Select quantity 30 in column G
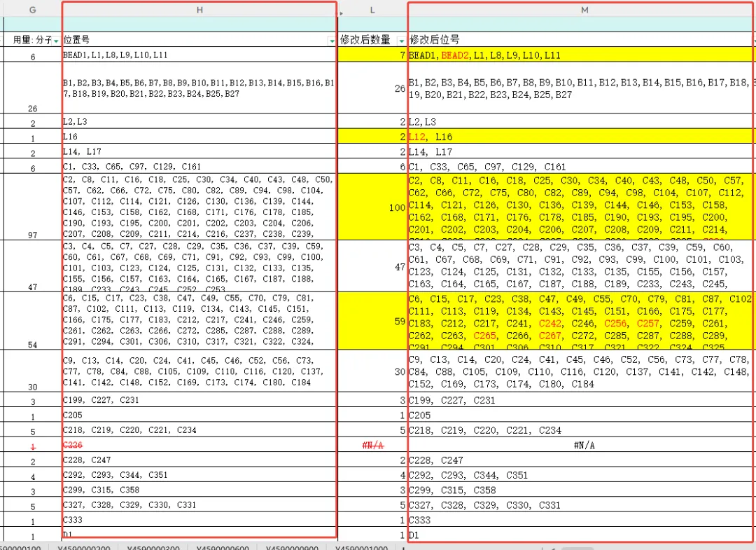Image resolution: width=756 pixels, height=550 pixels. tap(33, 371)
